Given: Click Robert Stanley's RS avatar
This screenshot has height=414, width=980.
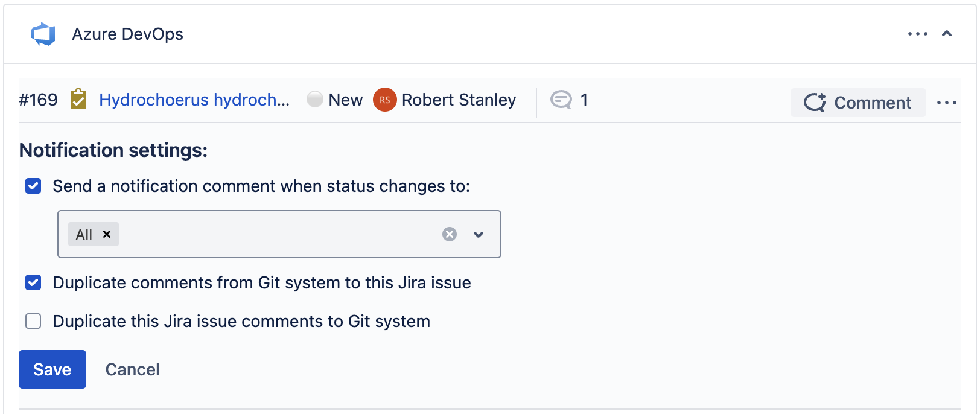Looking at the screenshot, I should 385,100.
